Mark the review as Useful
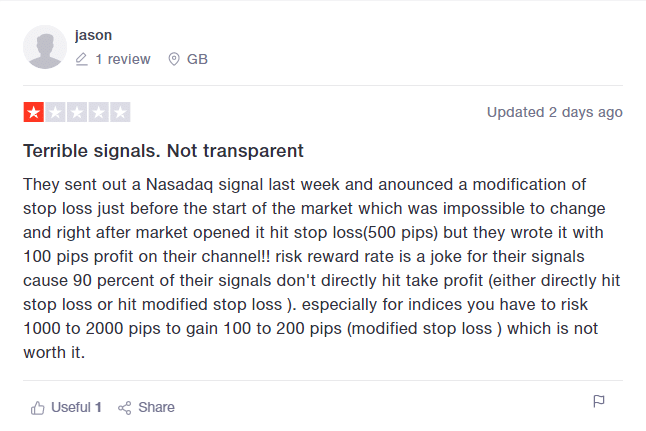Viewport: 646px width, 431px height. 66,408
